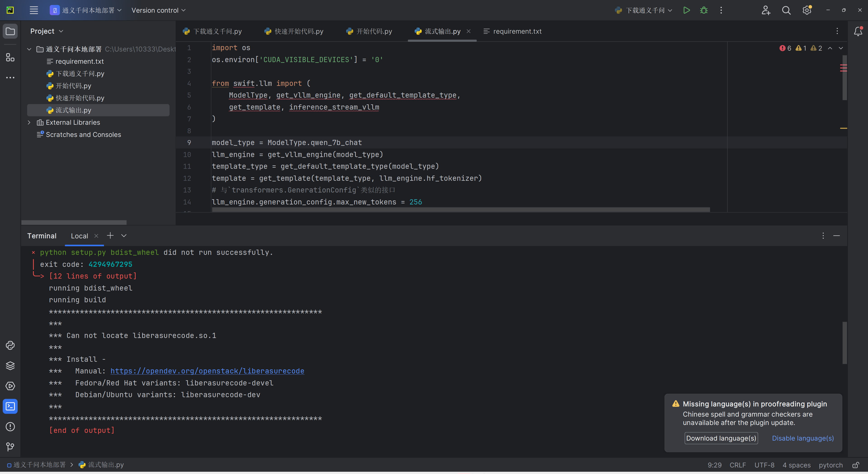Open Code With Me user icon
The width and height of the screenshot is (868, 474).
coord(766,10)
